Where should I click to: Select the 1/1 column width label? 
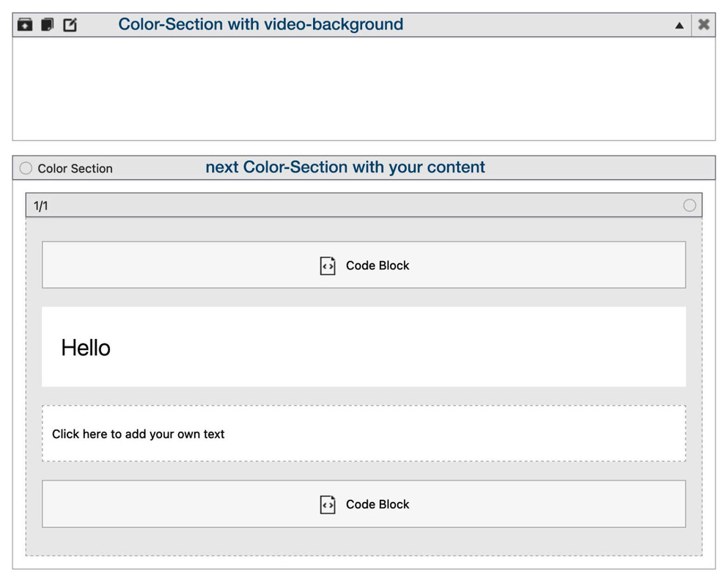click(x=41, y=206)
